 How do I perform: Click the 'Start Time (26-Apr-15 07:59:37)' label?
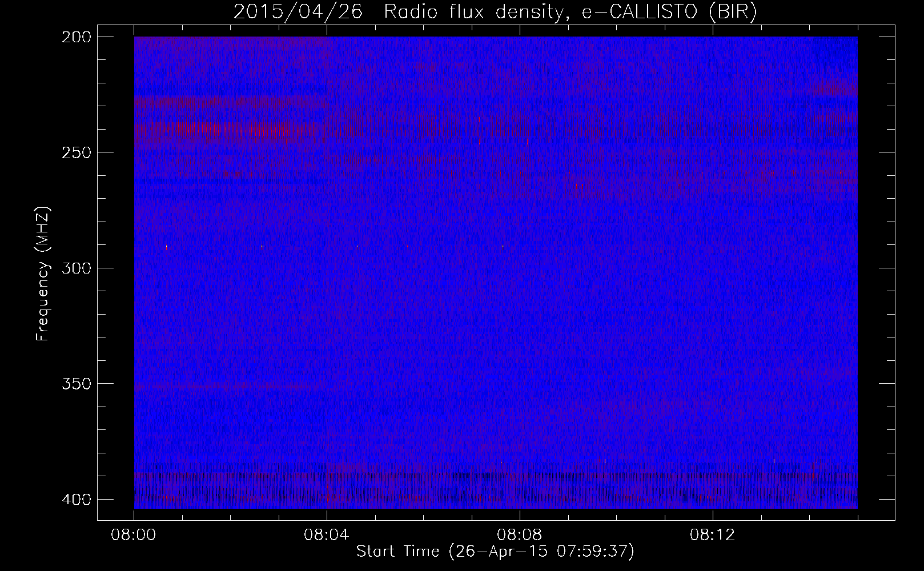tap(495, 552)
